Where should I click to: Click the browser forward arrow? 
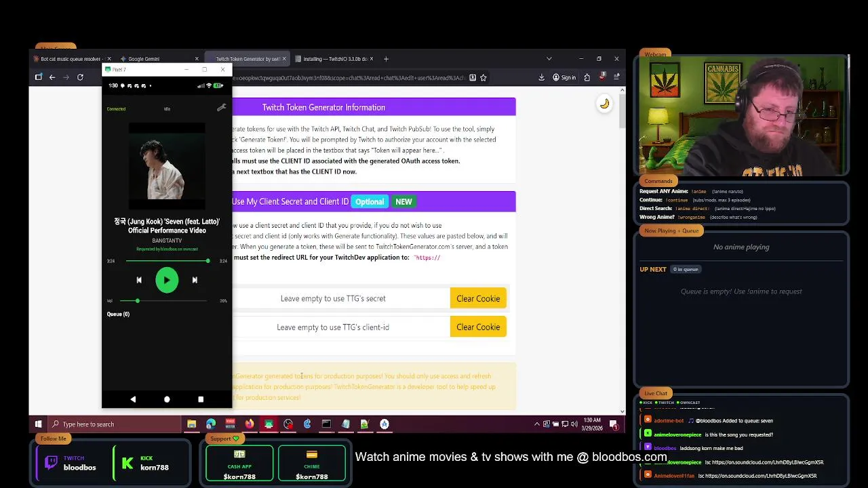(66, 77)
